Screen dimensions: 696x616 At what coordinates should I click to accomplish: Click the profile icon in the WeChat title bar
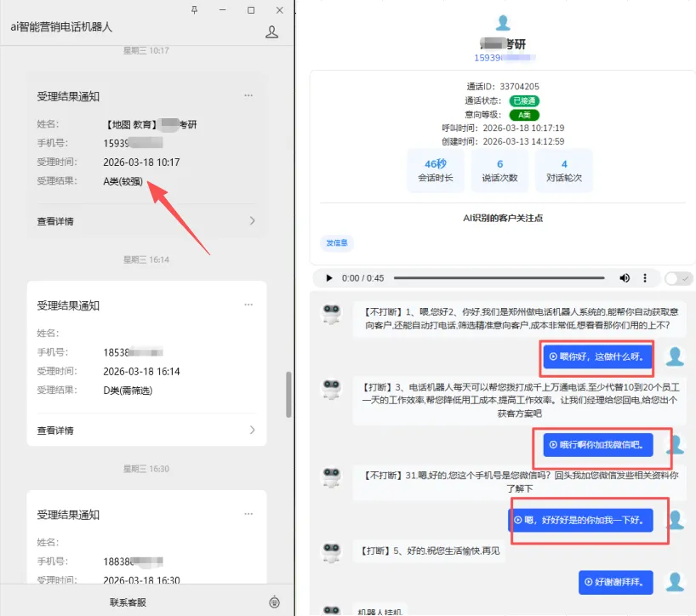point(271,31)
